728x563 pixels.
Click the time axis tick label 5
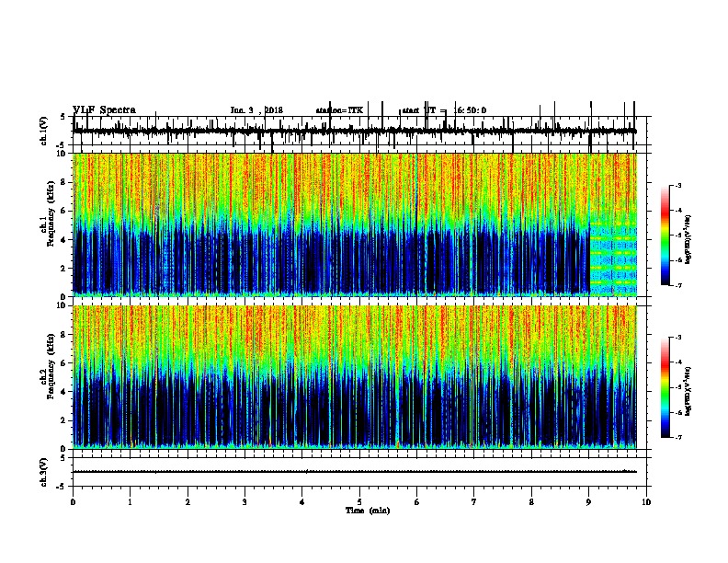(x=359, y=502)
